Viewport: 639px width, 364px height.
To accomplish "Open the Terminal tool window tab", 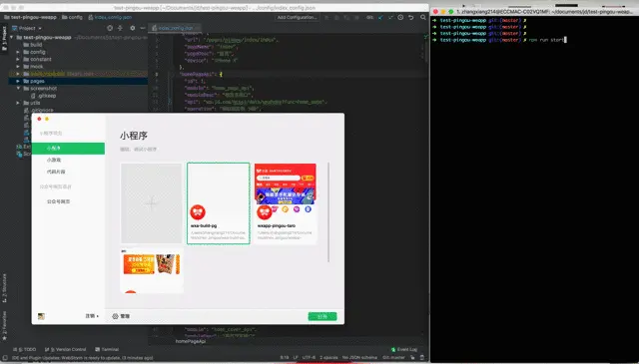I will coord(107,349).
